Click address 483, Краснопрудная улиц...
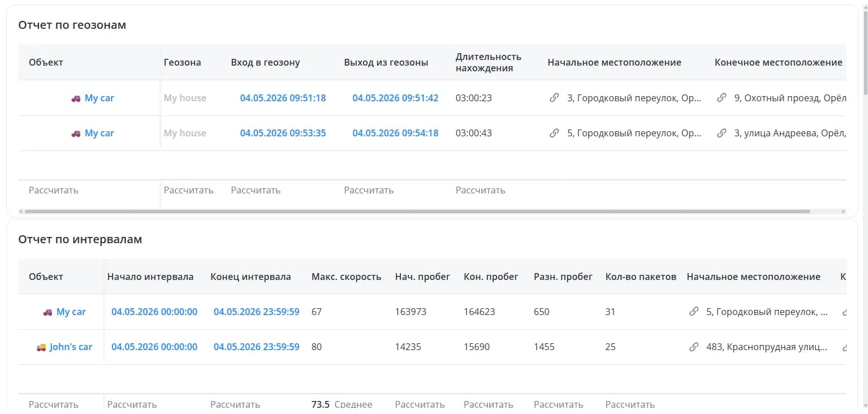 [767, 347]
